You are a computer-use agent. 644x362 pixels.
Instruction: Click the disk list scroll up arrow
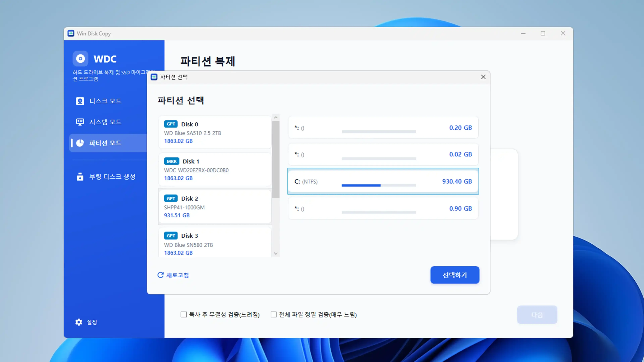276,117
